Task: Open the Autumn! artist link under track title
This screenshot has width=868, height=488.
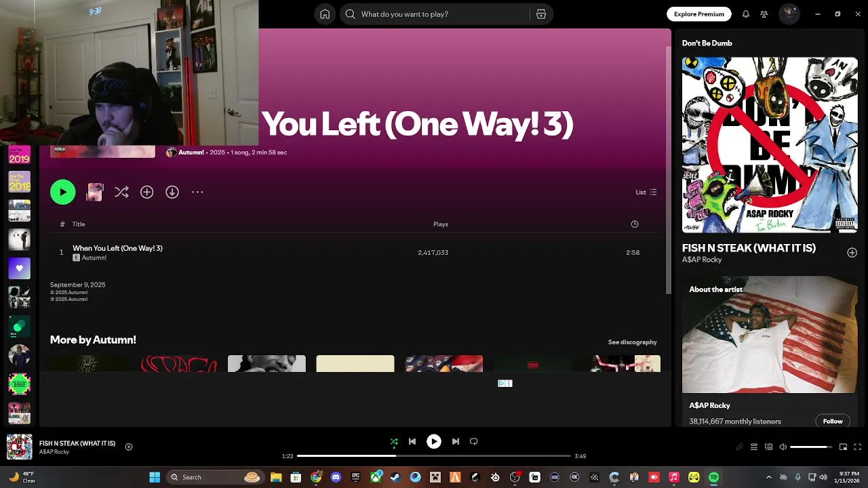Action: (94, 258)
